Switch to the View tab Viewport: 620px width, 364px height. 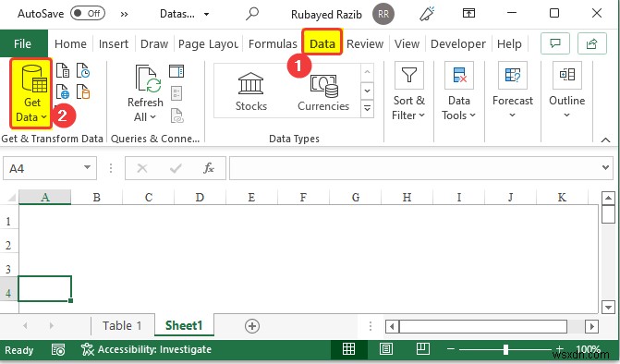click(x=407, y=43)
